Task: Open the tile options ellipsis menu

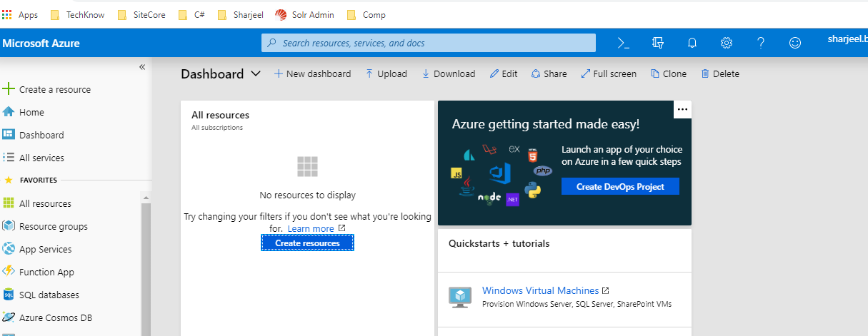Action: point(682,109)
